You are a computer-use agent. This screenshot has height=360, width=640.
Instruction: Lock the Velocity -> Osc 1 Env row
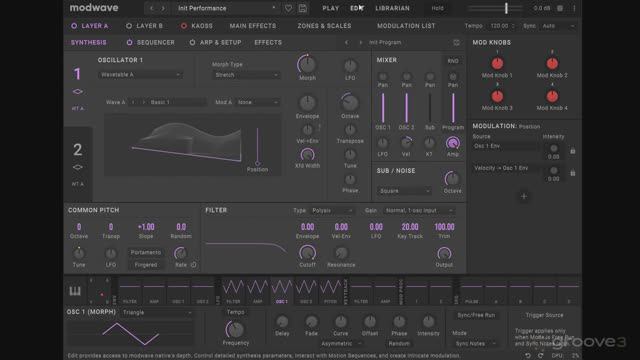(x=573, y=173)
